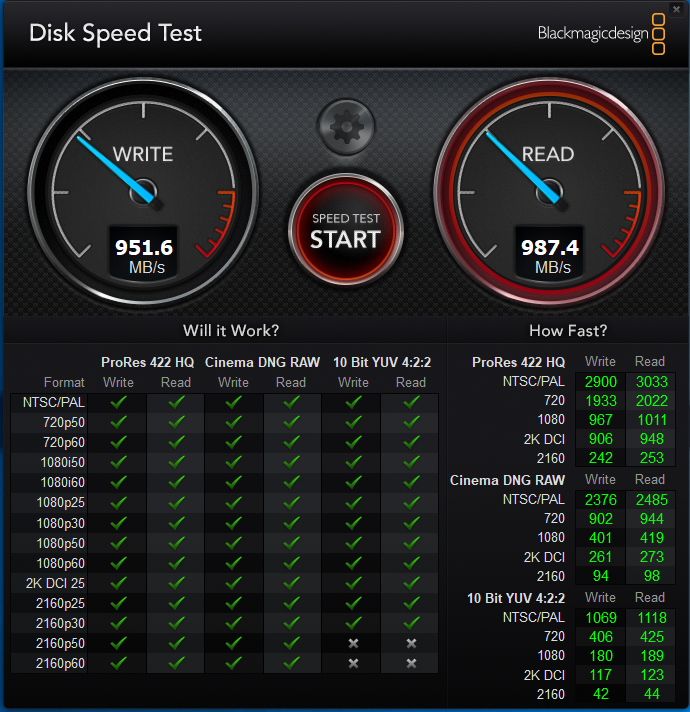690x712 pixels.
Task: Click the 2160p50 10 Bit YUV write cross
Action: (x=353, y=643)
